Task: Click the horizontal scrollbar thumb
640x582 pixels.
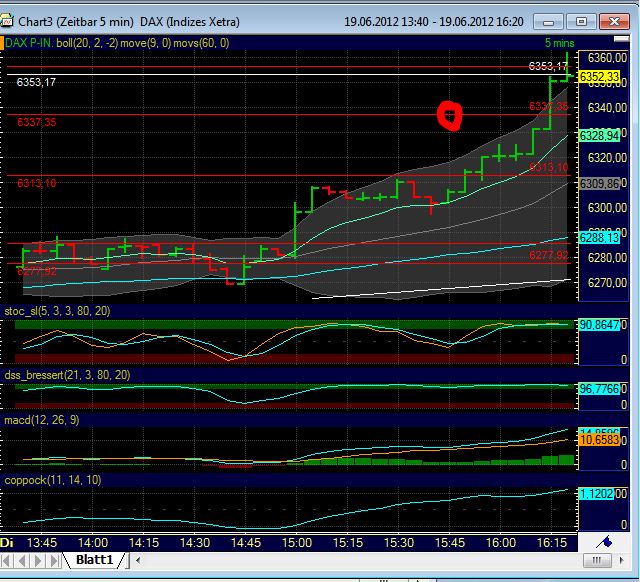Action: point(597,560)
